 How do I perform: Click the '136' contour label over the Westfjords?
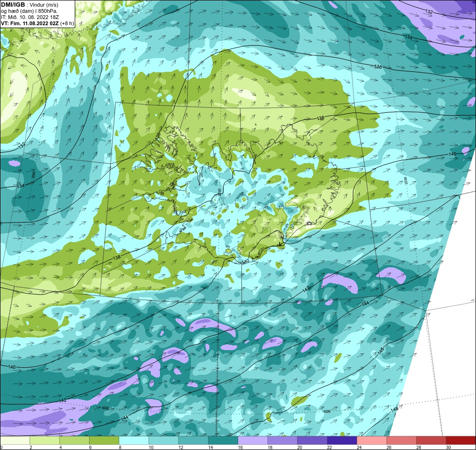(x=157, y=136)
